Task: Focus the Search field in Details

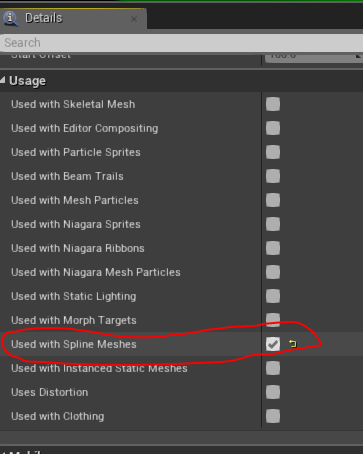Action: [182, 43]
